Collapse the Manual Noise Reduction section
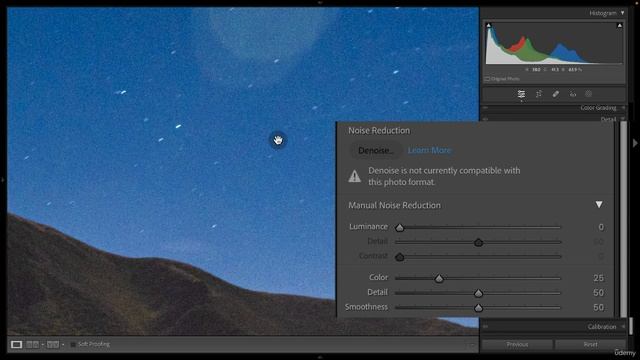The image size is (640, 360). 599,204
